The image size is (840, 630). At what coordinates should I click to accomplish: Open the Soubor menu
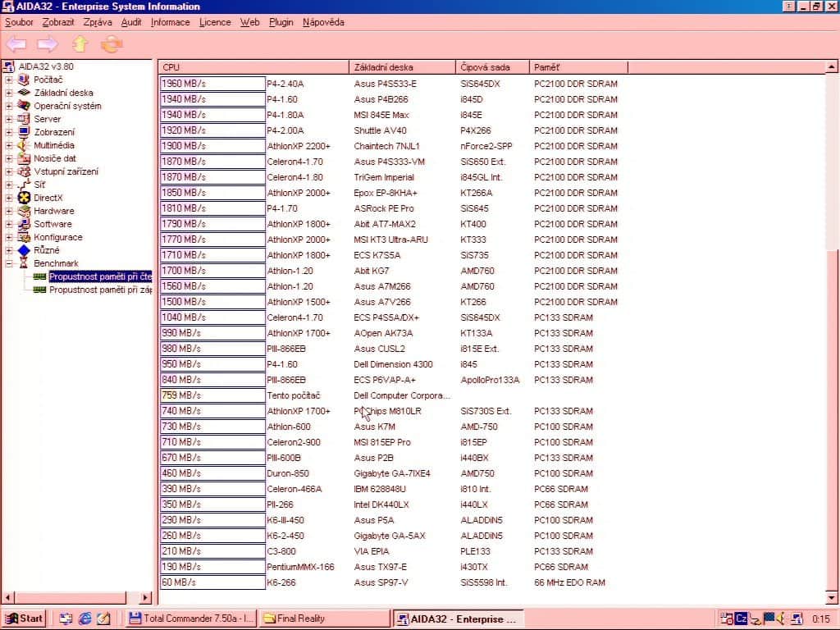click(x=19, y=22)
